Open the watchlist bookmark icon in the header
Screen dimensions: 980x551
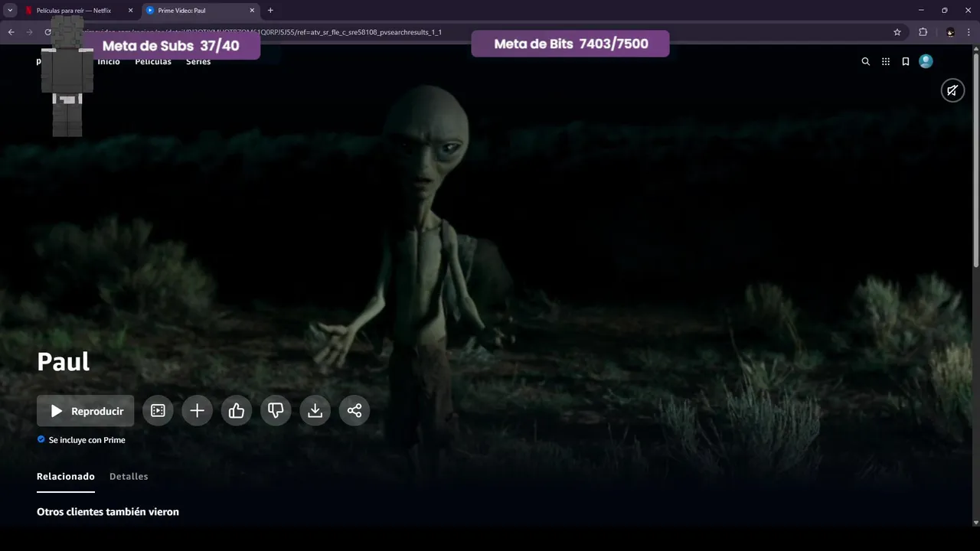[906, 61]
